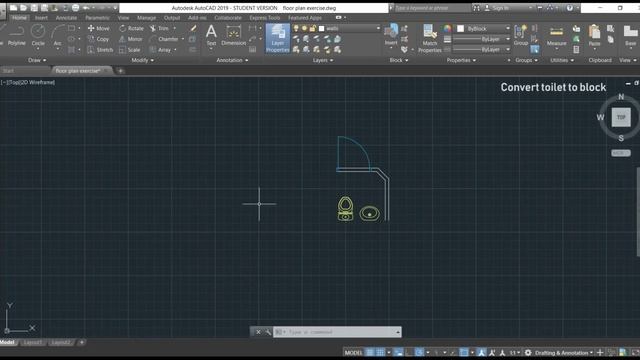Add a new drawing tab with plus
Screen dimensions: 640x360
point(120,71)
